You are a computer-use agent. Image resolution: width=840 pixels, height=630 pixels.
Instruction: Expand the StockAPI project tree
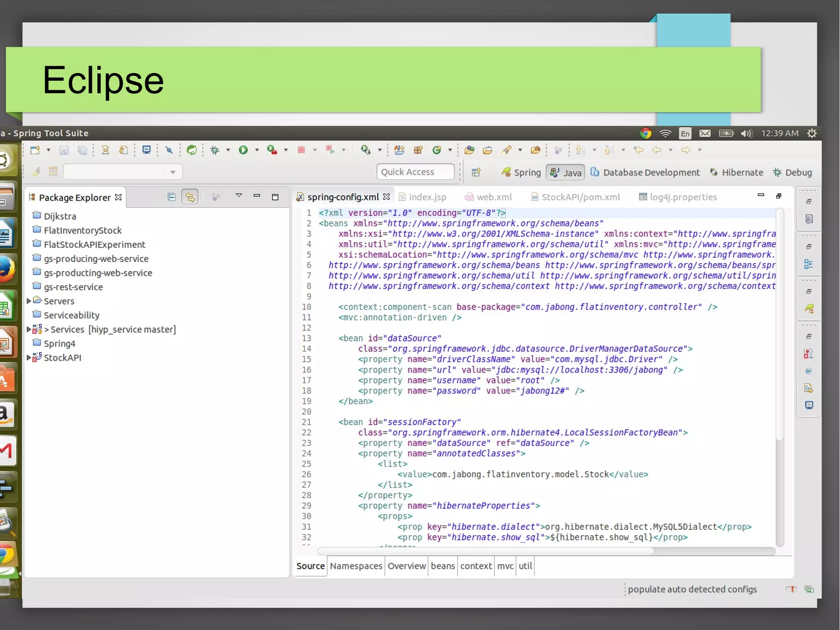[29, 357]
